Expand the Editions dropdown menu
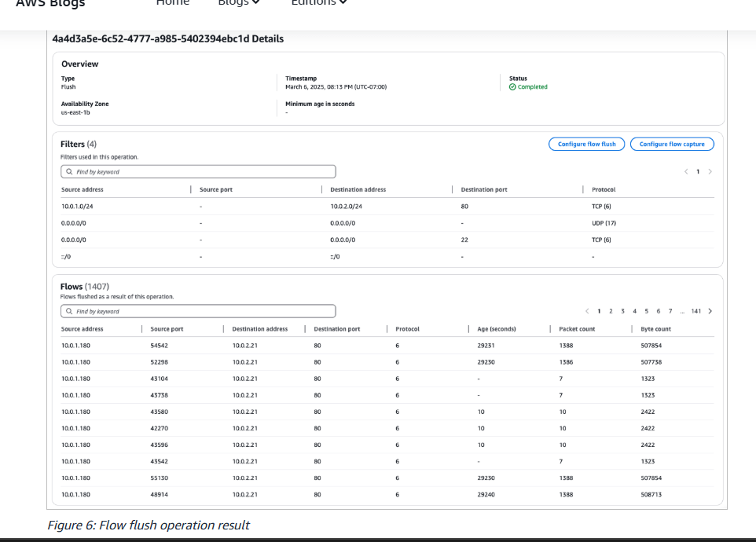The height and width of the screenshot is (542, 756). click(x=318, y=3)
